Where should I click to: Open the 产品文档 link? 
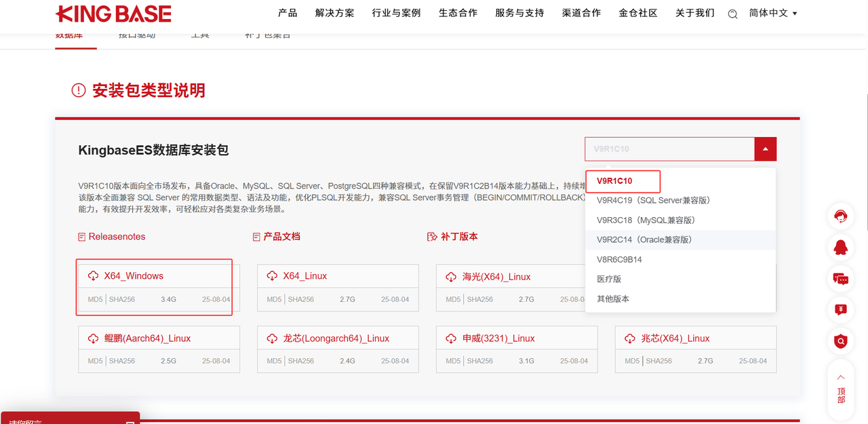281,237
